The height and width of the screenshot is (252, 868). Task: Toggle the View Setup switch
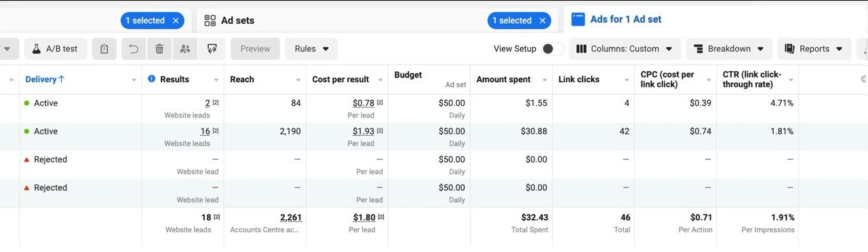click(x=553, y=49)
